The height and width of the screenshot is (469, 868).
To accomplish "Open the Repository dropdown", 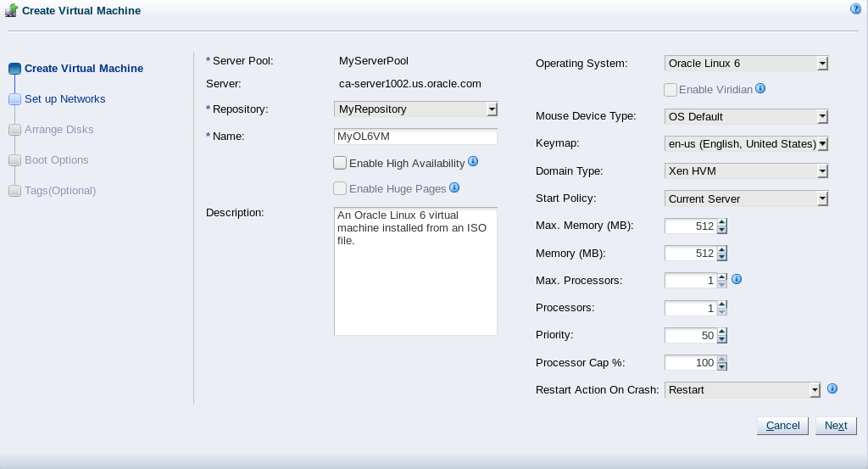I will point(415,109).
